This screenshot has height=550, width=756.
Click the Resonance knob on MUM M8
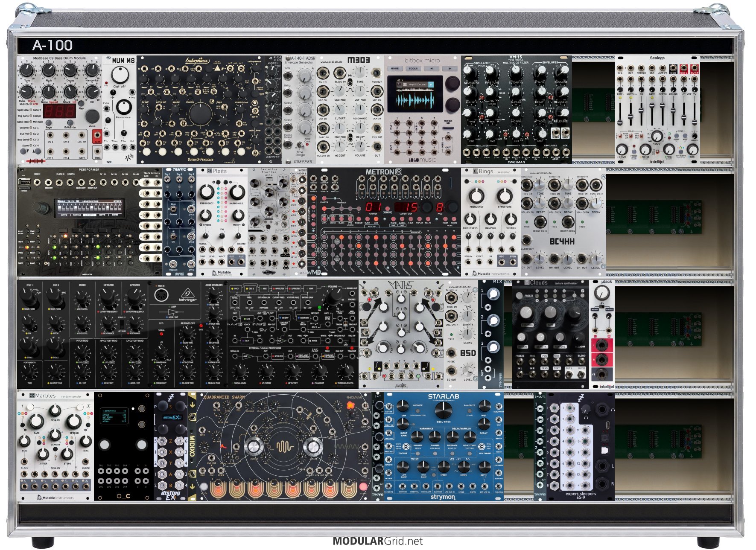[x=123, y=107]
